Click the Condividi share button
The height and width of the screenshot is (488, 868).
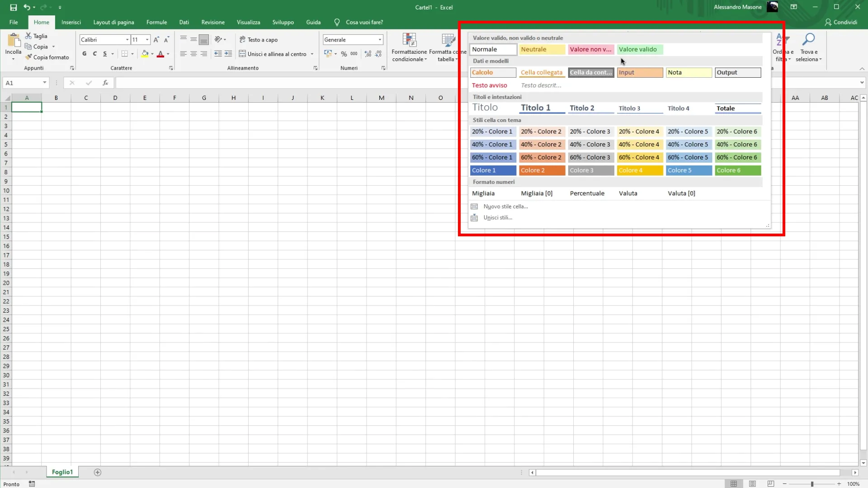click(841, 22)
